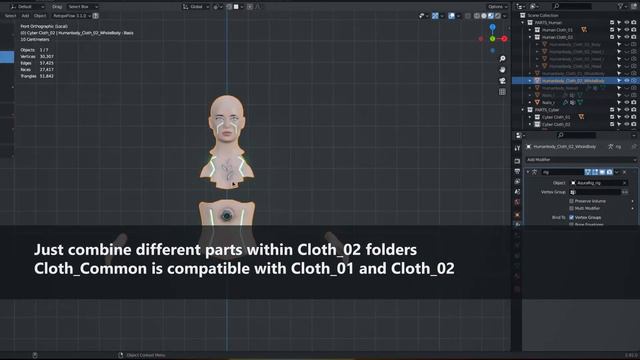Toggle exclude checkbox of Human Cloth_02
This screenshot has height=360, width=640.
point(612,37)
